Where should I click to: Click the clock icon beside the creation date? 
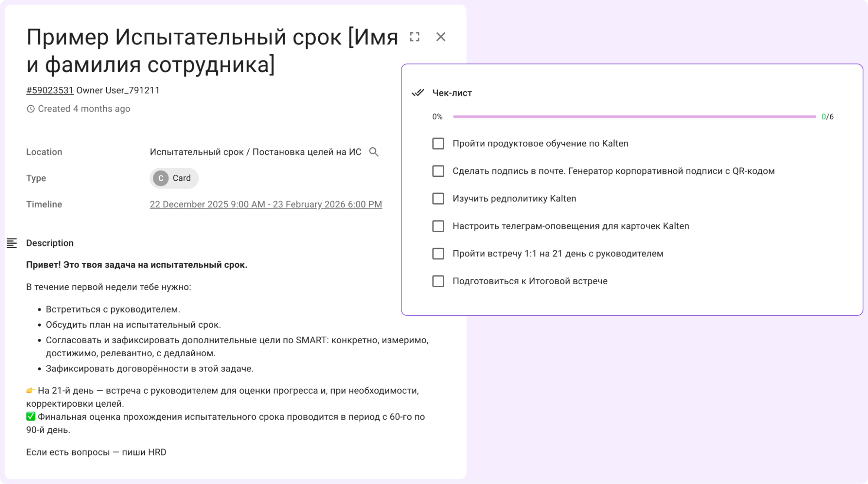[30, 109]
